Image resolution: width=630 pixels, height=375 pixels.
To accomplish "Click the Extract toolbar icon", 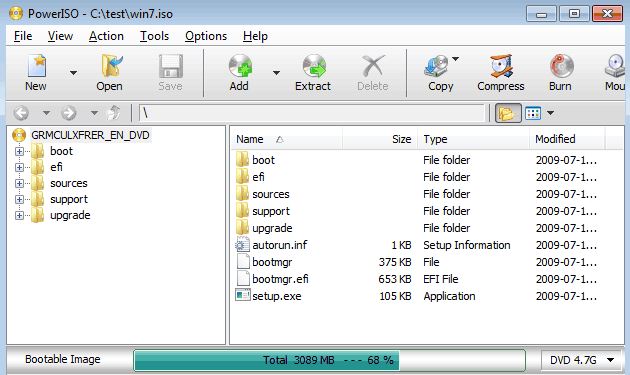I will [x=314, y=66].
